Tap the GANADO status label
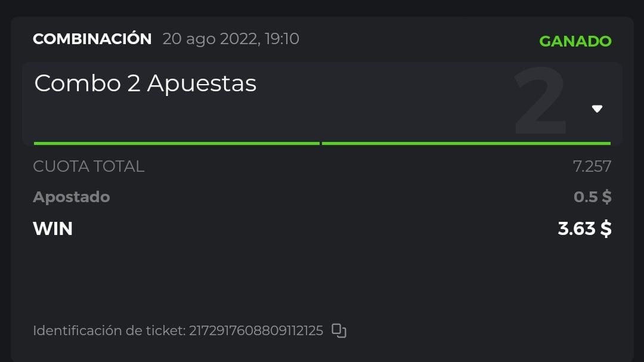 click(x=575, y=41)
